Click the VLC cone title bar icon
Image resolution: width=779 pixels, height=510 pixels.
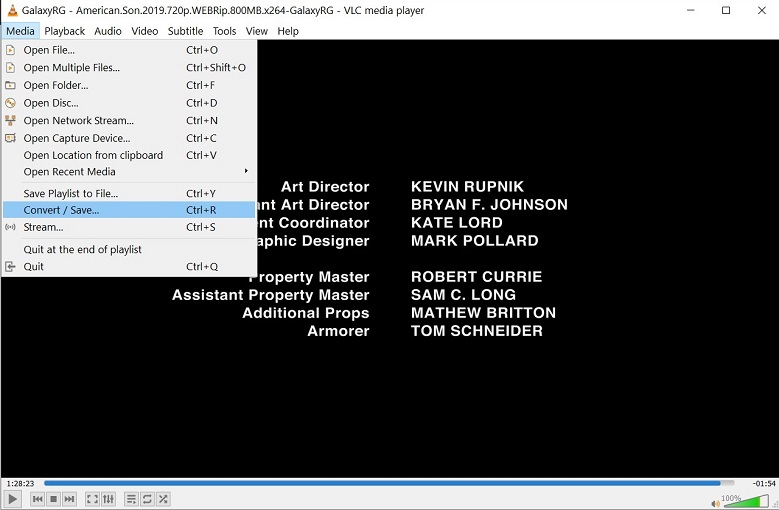[12, 10]
